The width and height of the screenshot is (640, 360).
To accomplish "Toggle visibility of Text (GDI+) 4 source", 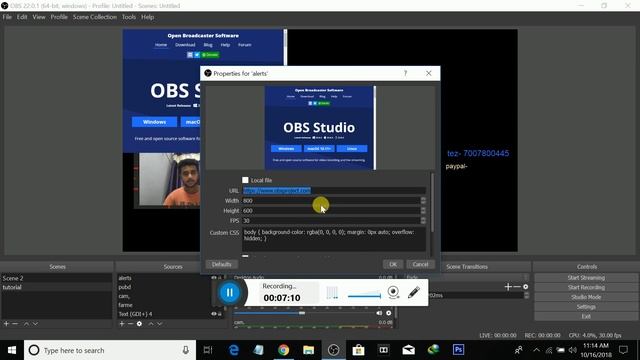I will [x=213, y=314].
